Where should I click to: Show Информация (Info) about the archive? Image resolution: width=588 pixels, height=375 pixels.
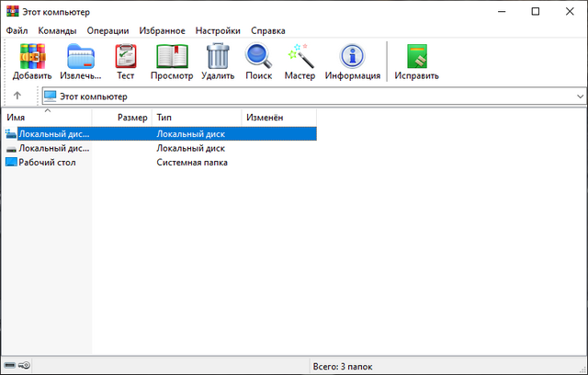click(x=352, y=57)
